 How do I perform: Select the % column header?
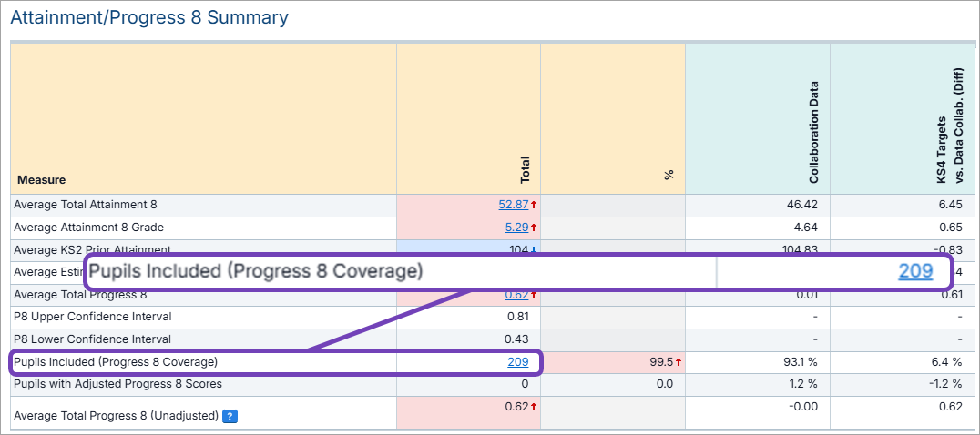[x=669, y=175]
